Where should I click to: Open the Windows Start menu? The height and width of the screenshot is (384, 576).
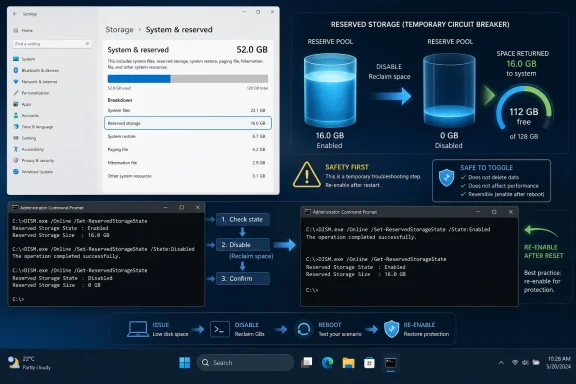(x=184, y=363)
